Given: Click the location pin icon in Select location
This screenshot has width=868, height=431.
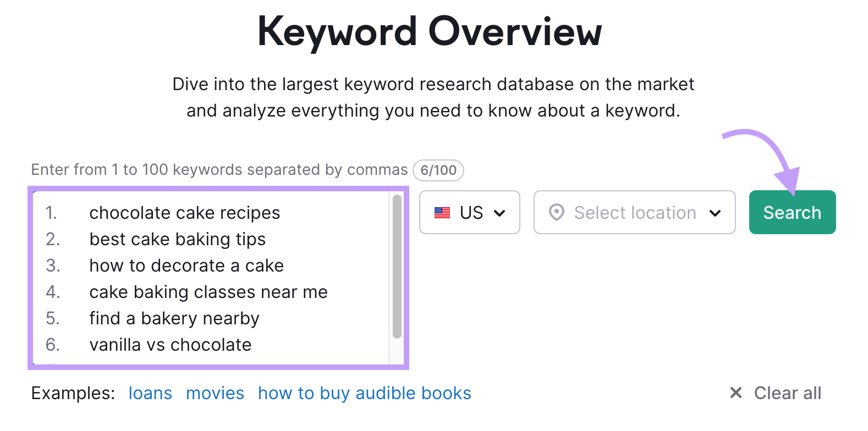Looking at the screenshot, I should [x=557, y=212].
